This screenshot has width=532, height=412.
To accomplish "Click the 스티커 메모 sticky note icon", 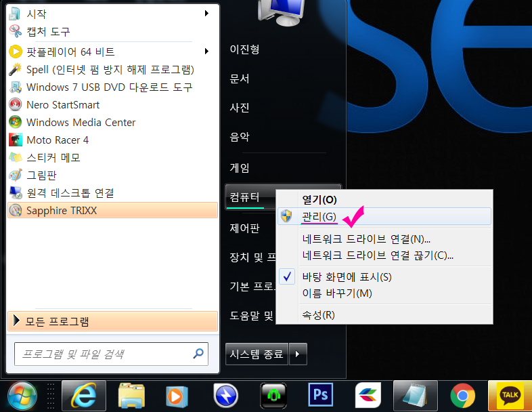I will click(x=16, y=158).
